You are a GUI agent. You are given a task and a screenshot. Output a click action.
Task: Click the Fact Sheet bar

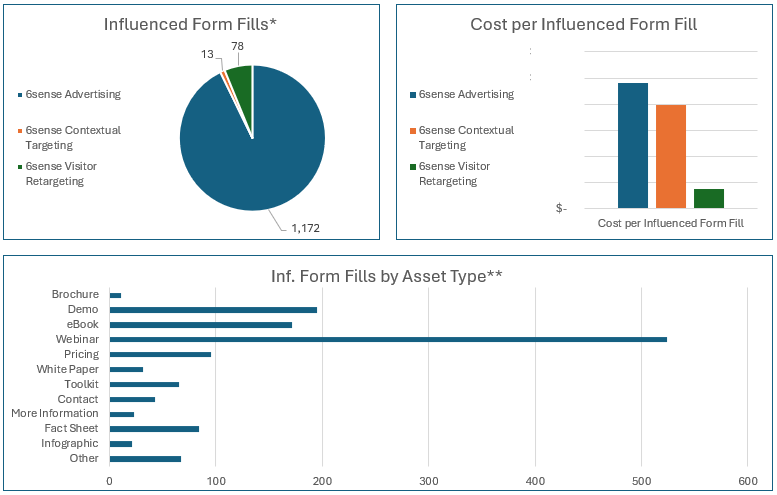click(155, 429)
